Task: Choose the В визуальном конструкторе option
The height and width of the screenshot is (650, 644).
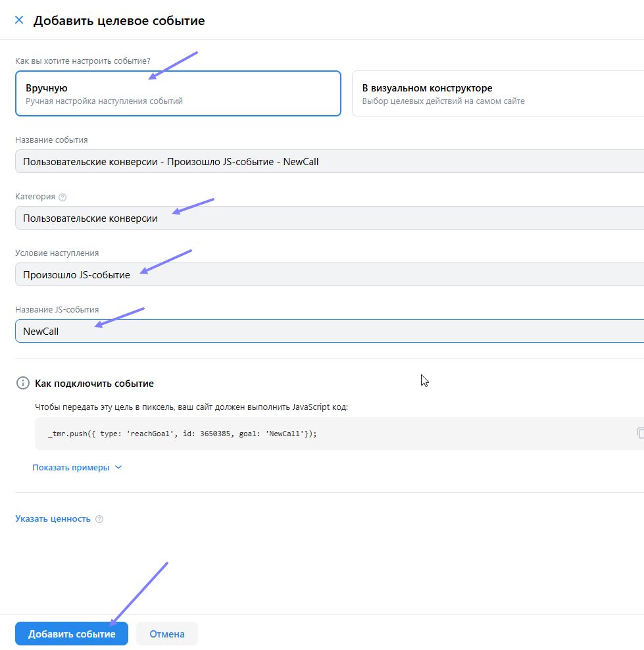Action: 497,93
